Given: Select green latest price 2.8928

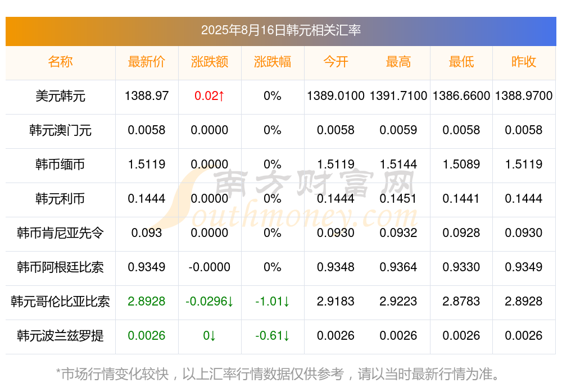Looking at the screenshot, I should coord(147,302).
